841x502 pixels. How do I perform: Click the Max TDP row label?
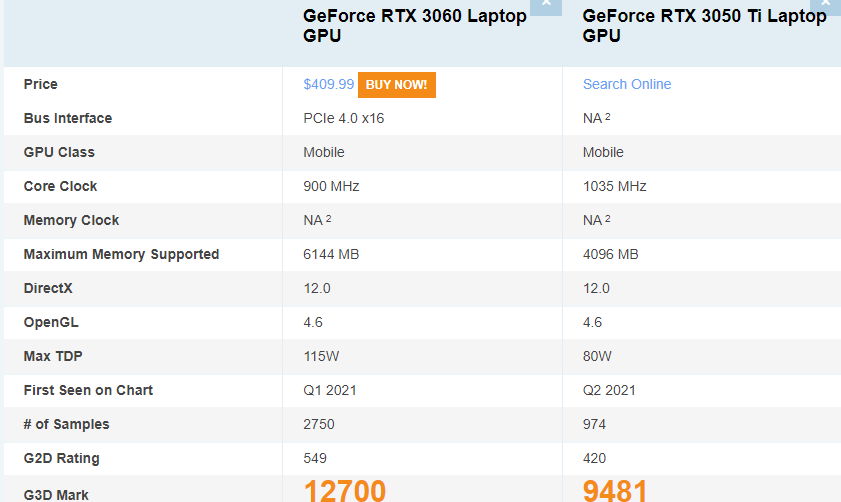point(53,356)
